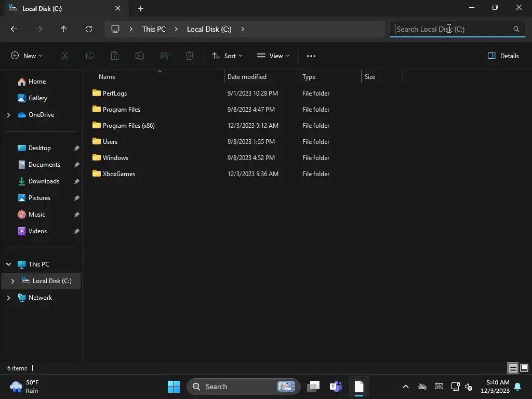This screenshot has width=532, height=399.
Task: Select Home in the navigation pane
Action: coord(37,82)
